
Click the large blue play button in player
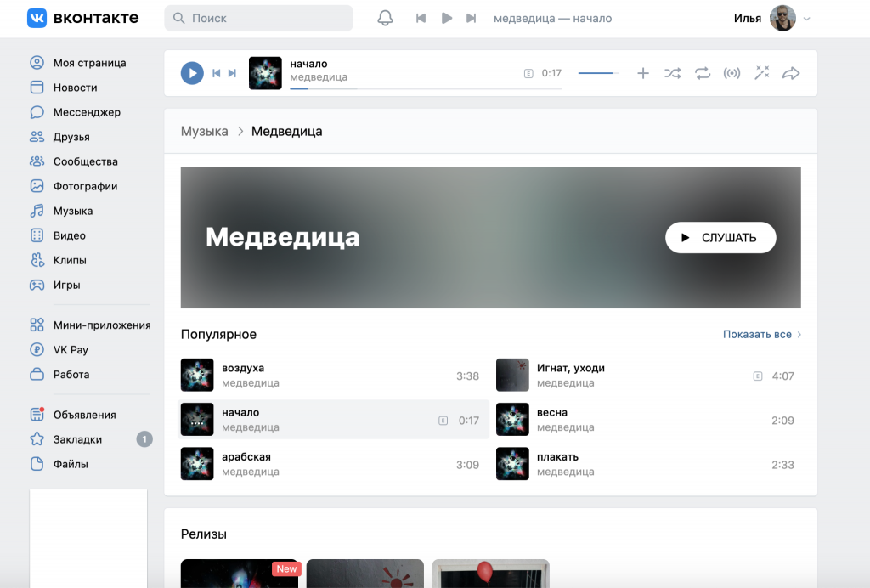coord(192,73)
